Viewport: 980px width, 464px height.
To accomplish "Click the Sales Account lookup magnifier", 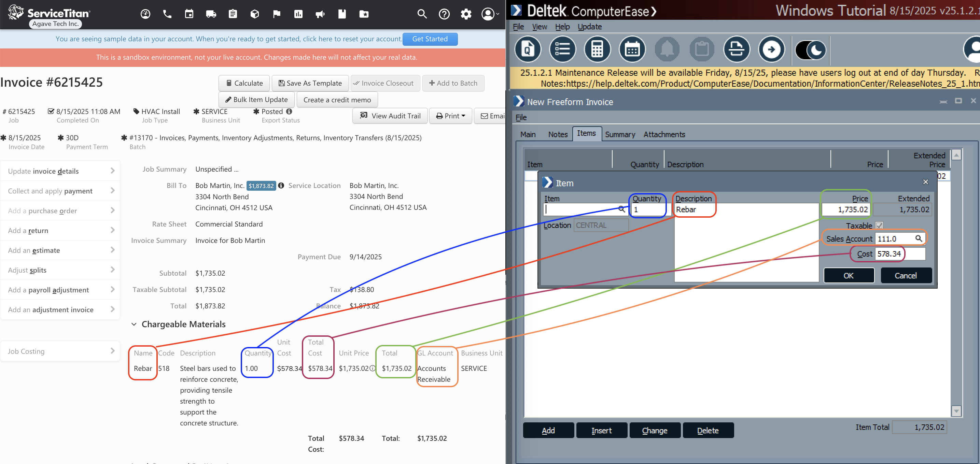I will (919, 238).
